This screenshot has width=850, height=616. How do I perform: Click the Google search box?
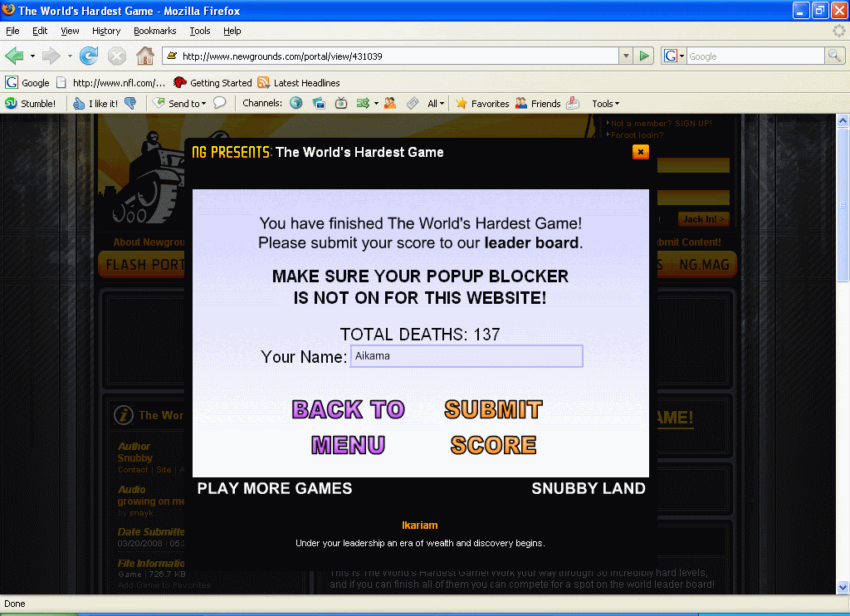pos(755,56)
